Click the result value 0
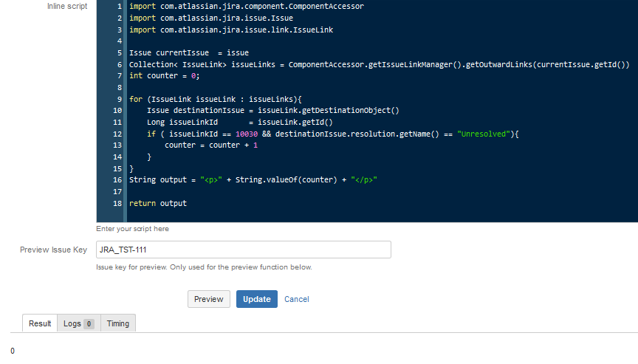Screen dimensions: 638x364 click(13, 351)
